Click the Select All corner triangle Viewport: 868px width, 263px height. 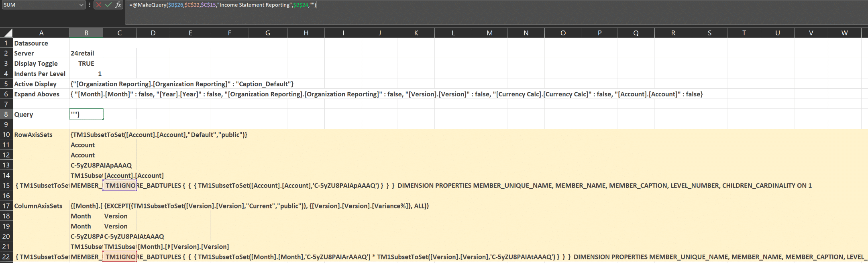click(7, 33)
